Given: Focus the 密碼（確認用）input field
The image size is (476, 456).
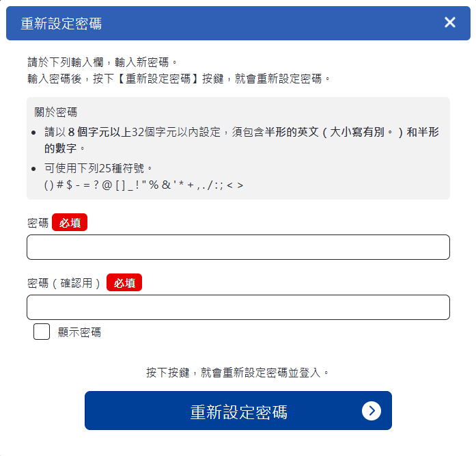Looking at the screenshot, I should [238, 308].
